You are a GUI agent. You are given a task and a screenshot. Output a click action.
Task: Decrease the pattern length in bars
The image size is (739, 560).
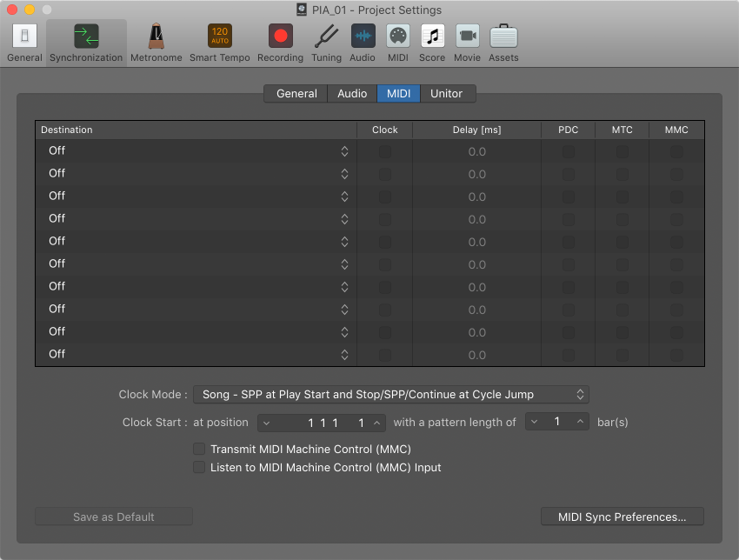point(534,422)
